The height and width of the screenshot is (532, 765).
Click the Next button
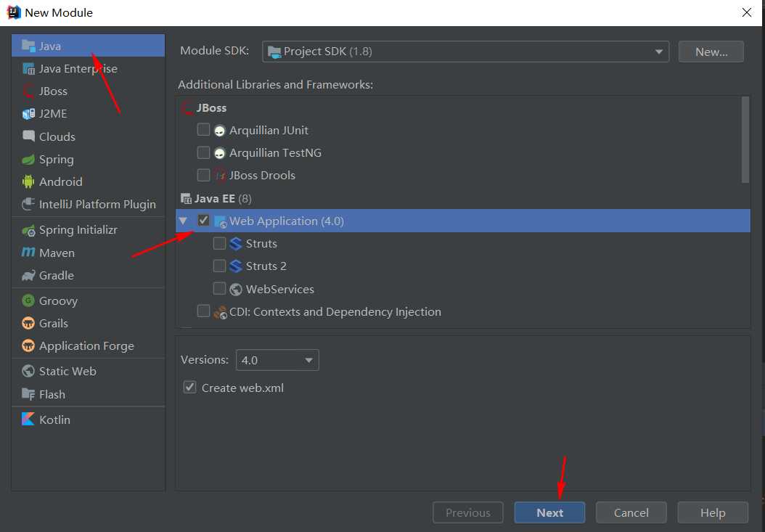(549, 512)
